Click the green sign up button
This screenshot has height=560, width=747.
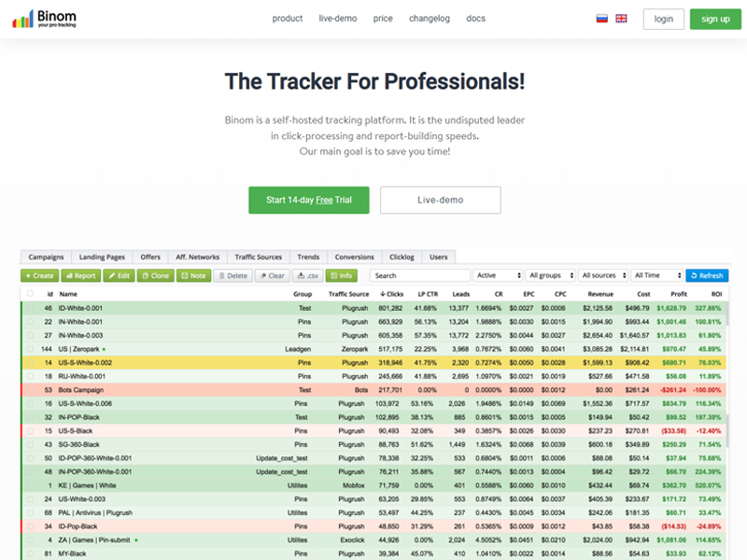click(715, 19)
